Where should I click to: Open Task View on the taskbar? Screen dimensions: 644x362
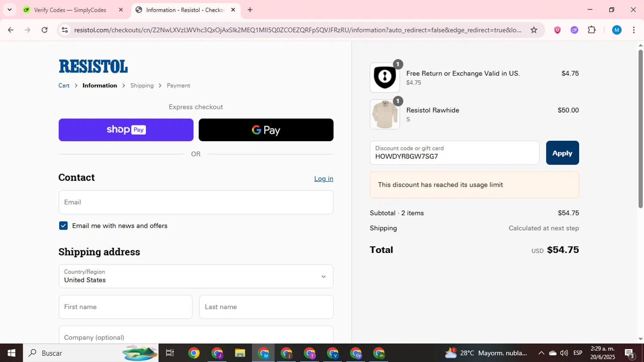[x=170, y=353]
